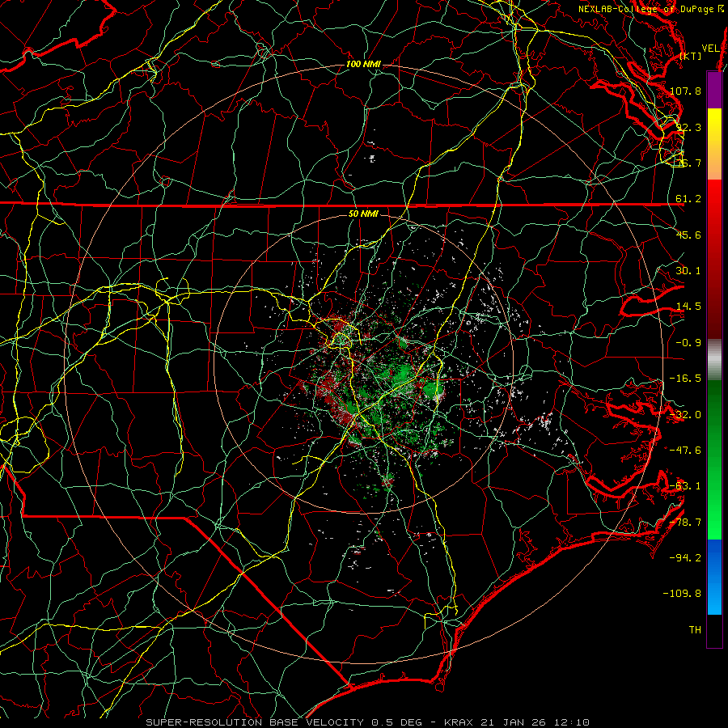Click the -47.6 velocity scale value
Screen dimensions: 728x728
[685, 451]
